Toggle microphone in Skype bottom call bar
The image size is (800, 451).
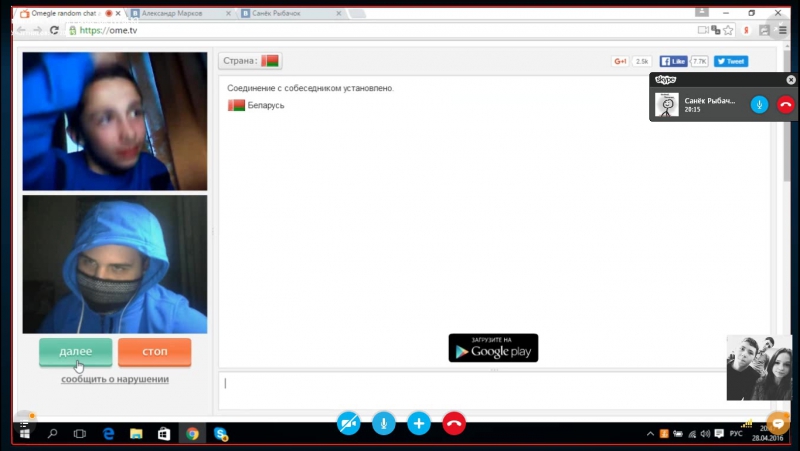point(384,423)
